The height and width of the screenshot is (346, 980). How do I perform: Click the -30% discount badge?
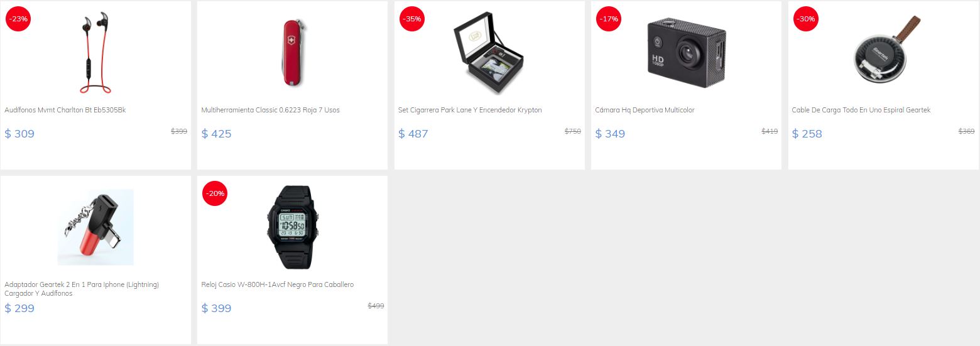point(806,19)
